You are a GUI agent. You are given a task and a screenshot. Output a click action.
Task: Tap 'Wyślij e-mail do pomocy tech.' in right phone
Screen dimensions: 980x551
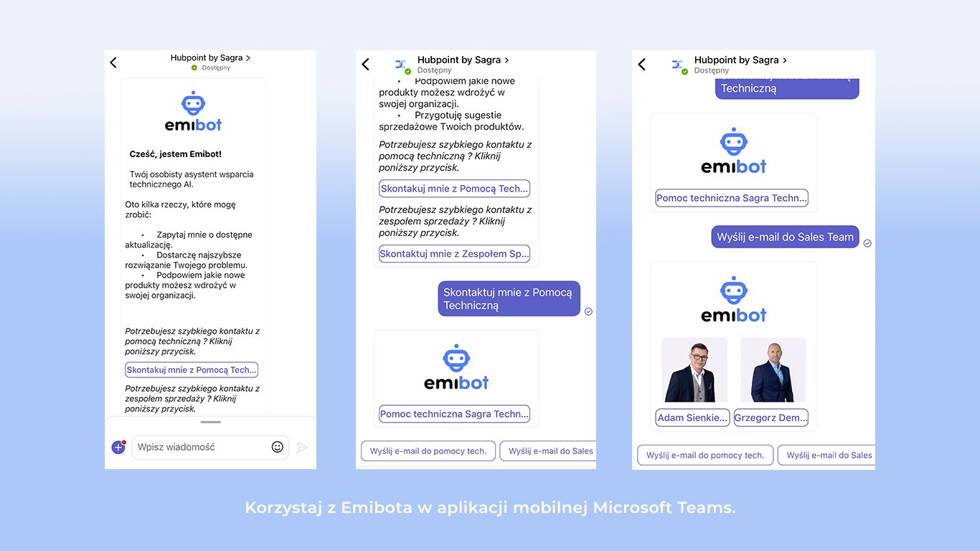[705, 455]
